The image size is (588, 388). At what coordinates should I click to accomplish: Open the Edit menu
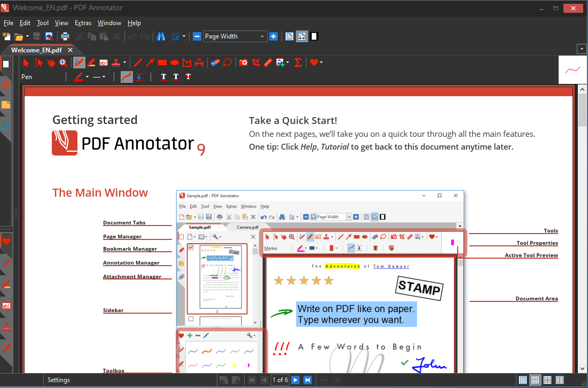tap(25, 23)
